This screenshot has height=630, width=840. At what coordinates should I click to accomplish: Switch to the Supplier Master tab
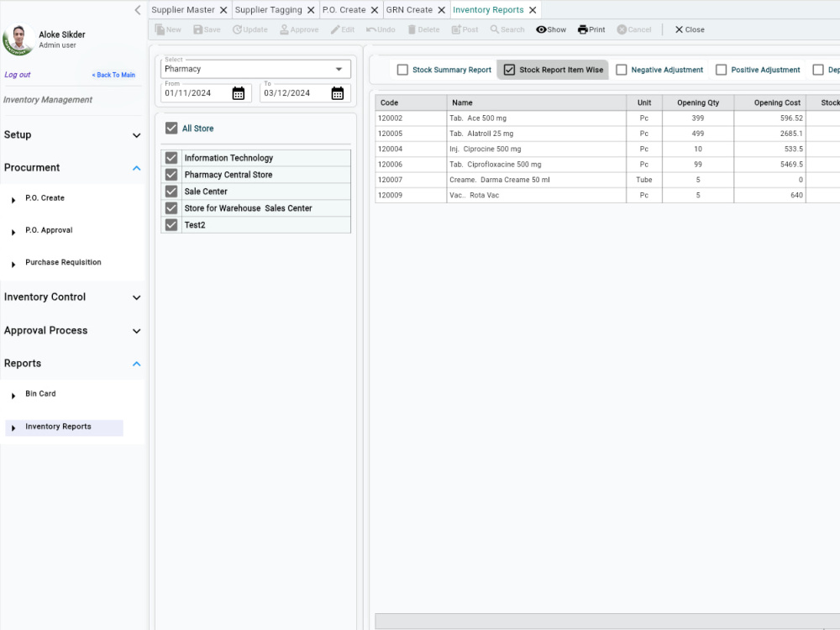pos(182,10)
